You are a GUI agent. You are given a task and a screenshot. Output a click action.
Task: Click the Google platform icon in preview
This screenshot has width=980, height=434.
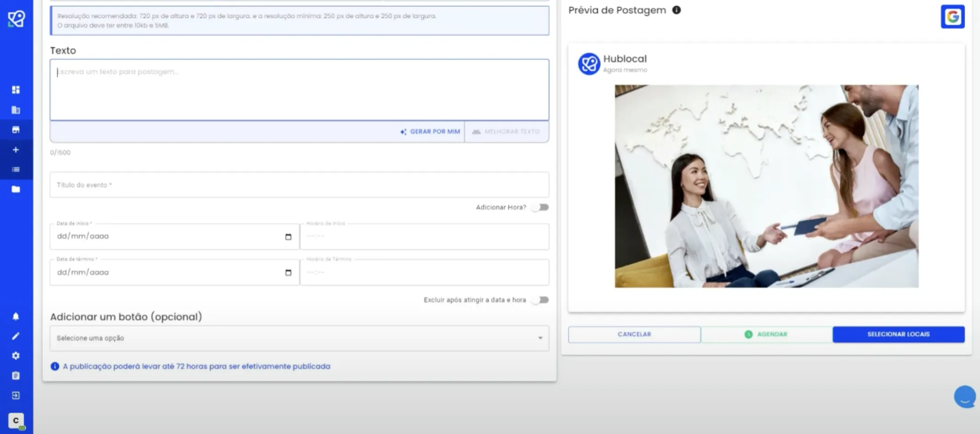(x=952, y=17)
